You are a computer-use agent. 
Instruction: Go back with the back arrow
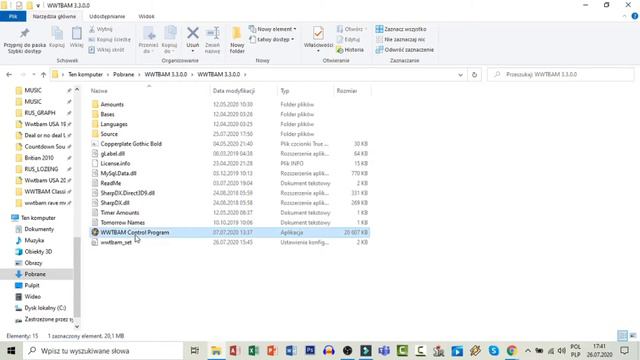coord(9,75)
